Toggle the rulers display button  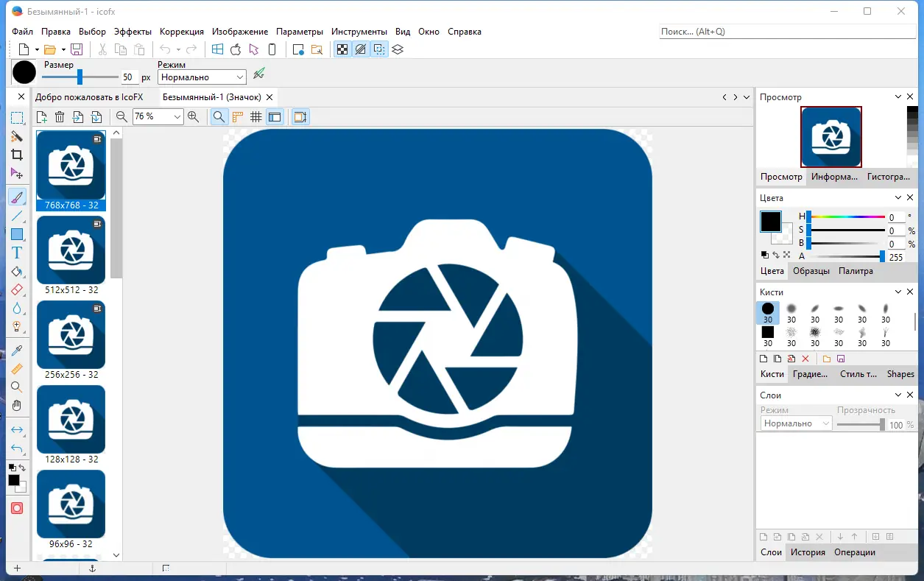point(237,116)
